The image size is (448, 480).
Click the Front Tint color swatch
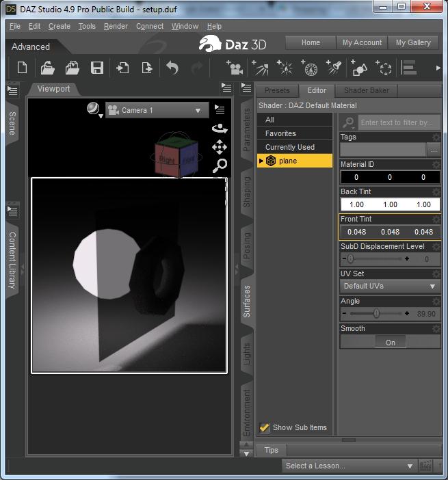pyautogui.click(x=390, y=232)
